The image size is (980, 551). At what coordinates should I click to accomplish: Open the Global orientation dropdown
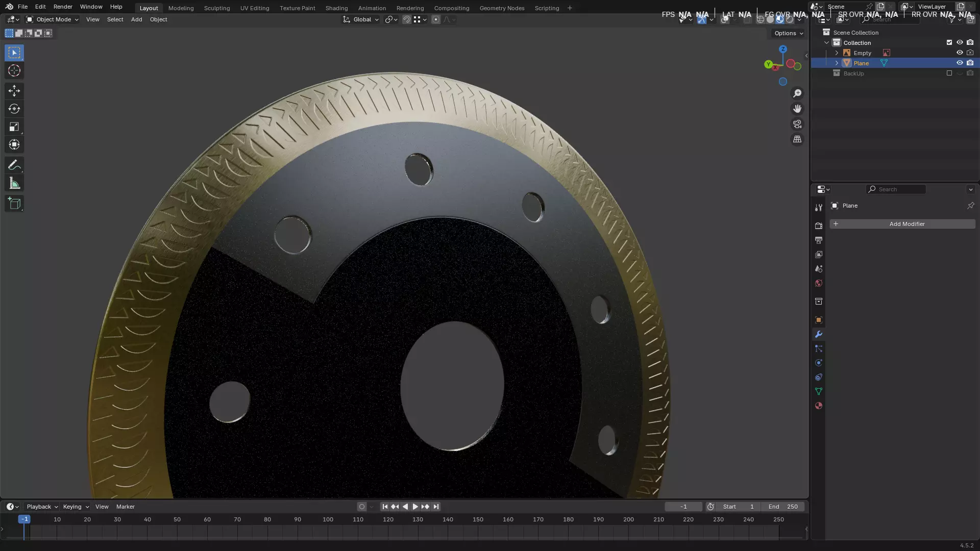point(361,19)
